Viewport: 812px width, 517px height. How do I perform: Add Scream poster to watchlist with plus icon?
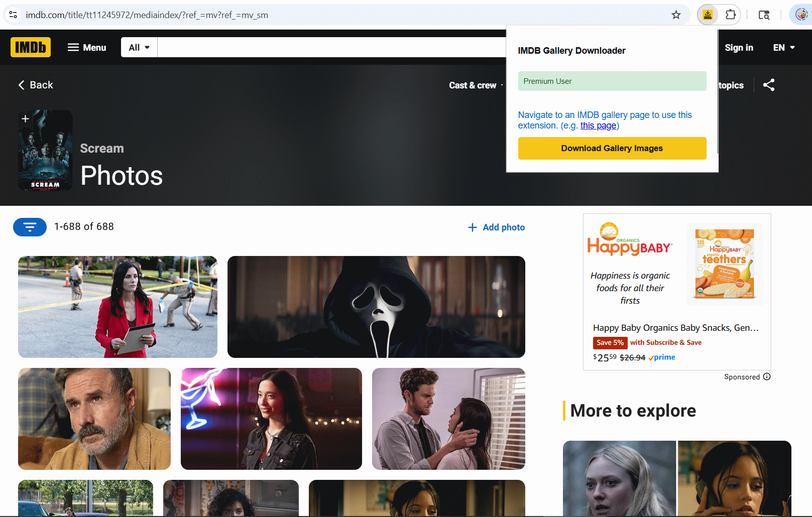coord(25,119)
